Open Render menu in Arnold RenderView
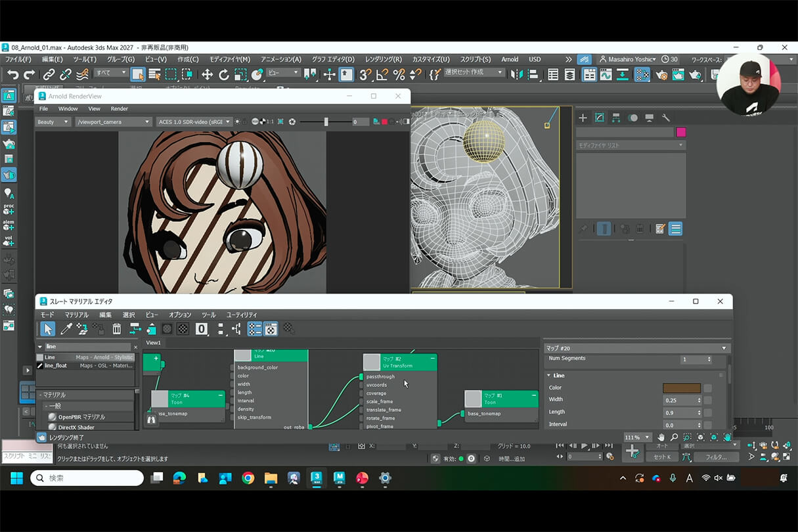 point(120,109)
